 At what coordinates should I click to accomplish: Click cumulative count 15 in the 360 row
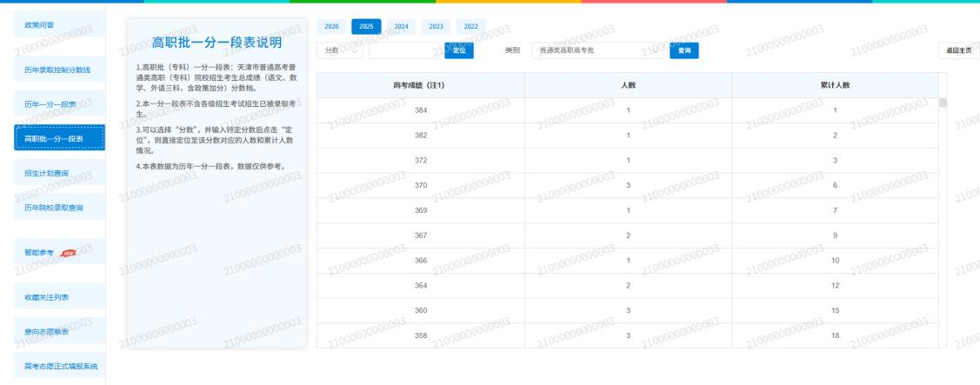[x=835, y=310]
